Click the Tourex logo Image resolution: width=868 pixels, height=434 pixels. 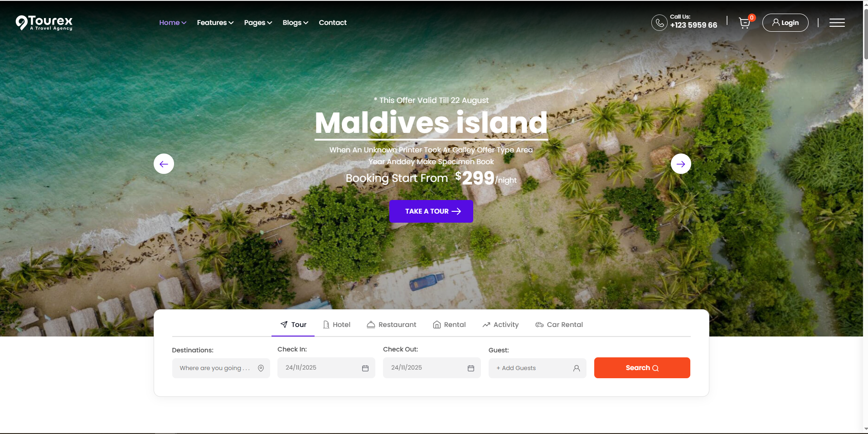tap(44, 23)
